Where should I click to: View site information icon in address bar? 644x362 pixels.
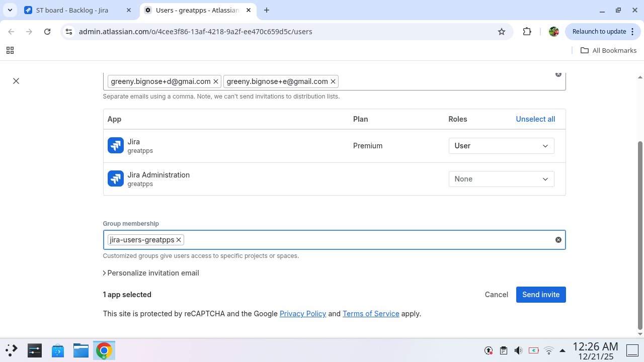click(69, 31)
